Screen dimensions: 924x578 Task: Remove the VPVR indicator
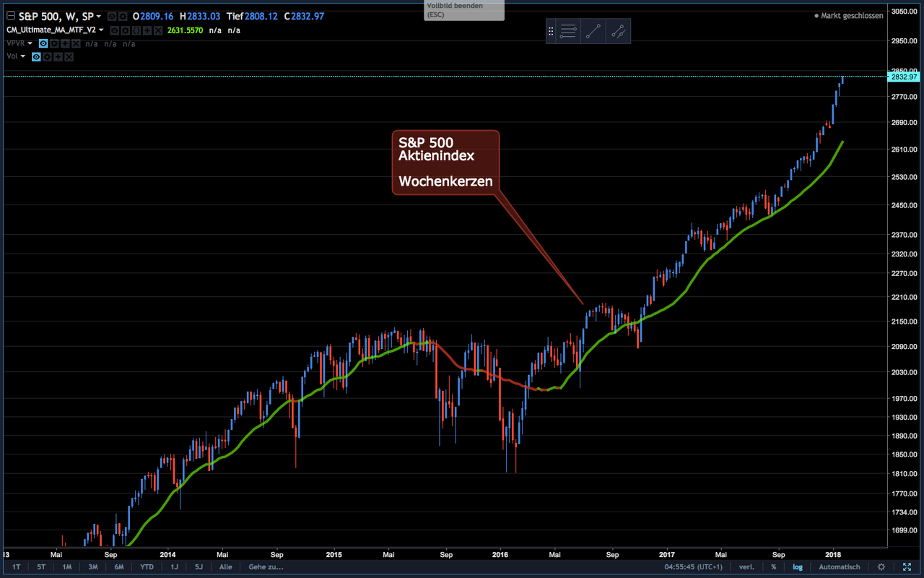[76, 43]
